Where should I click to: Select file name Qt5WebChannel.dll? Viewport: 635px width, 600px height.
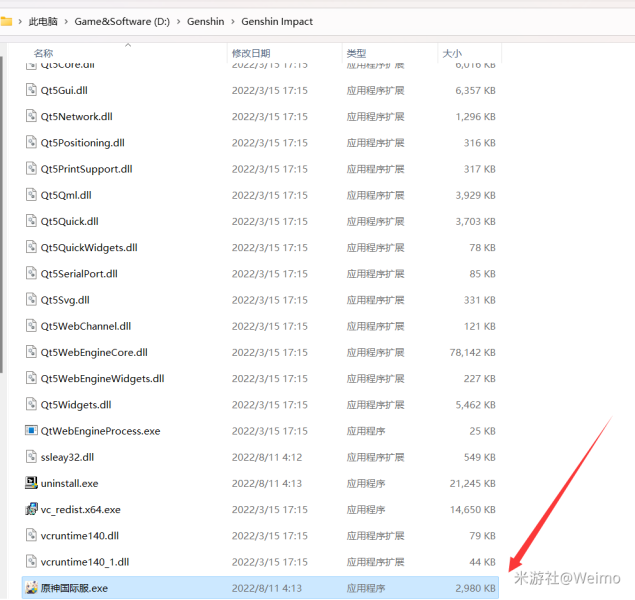(86, 326)
